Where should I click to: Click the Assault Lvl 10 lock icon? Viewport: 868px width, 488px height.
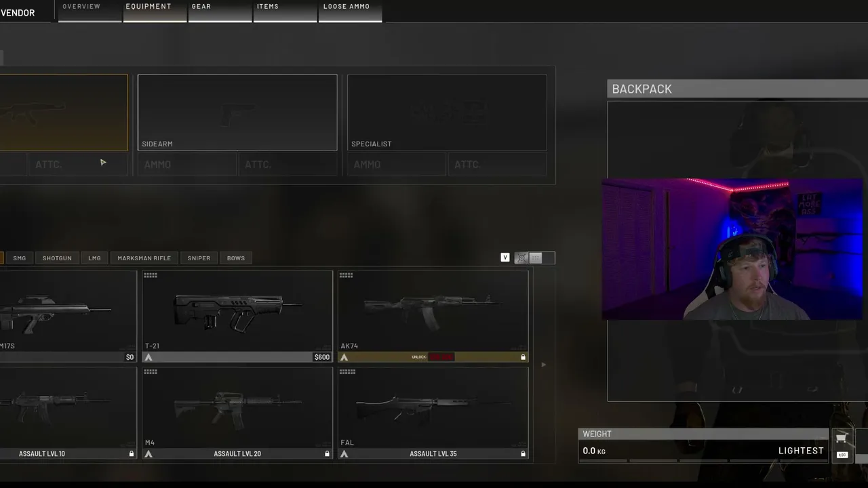[x=132, y=454]
